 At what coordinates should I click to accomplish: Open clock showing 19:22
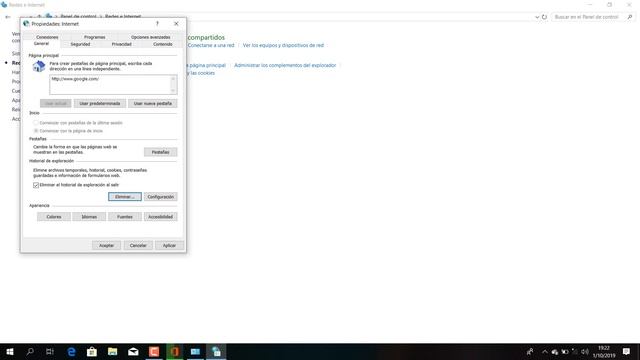(x=604, y=351)
